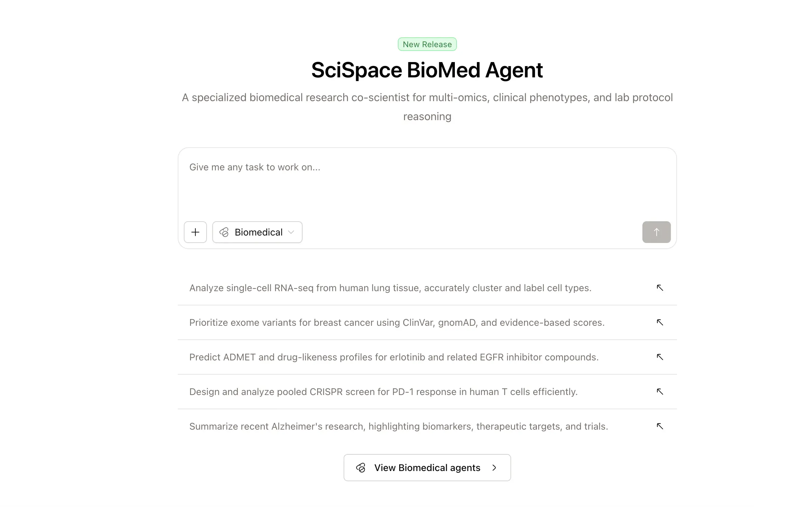Click the arrow icon next to the RNA-seq suggestion

click(x=660, y=287)
